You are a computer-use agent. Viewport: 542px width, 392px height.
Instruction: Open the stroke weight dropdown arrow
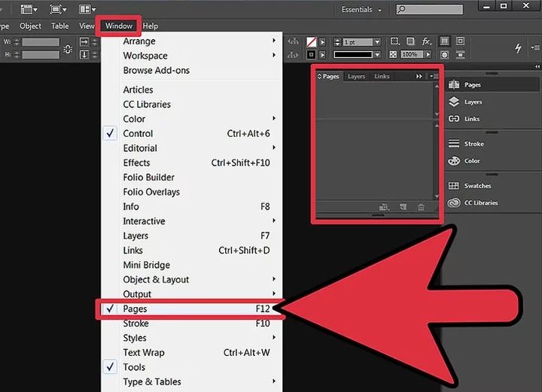tap(377, 42)
